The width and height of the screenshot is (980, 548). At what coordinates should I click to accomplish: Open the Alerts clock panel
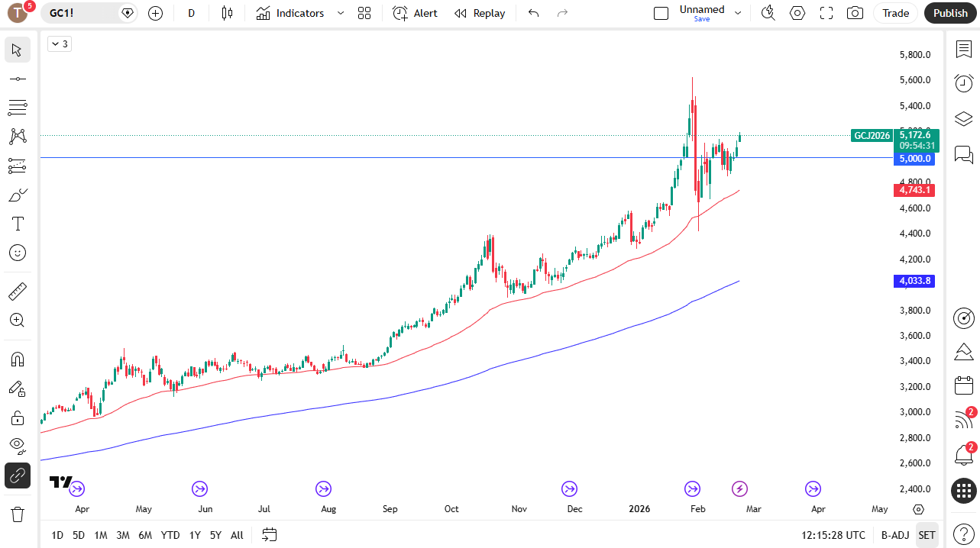point(964,84)
